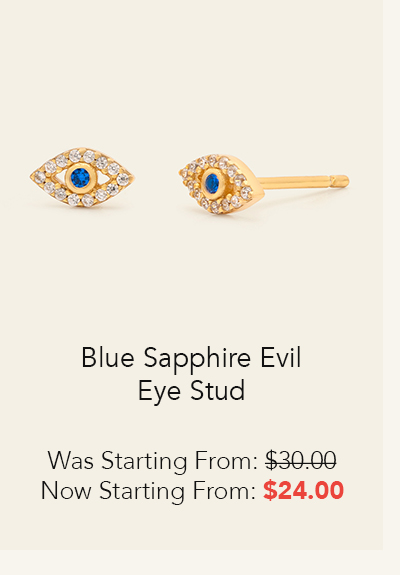This screenshot has height=575, width=400.
Task: Select the red $24.00 sale price
Action: (303, 490)
